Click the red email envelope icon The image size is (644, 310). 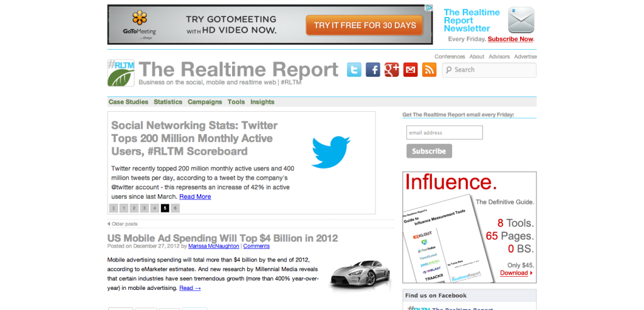point(410,69)
